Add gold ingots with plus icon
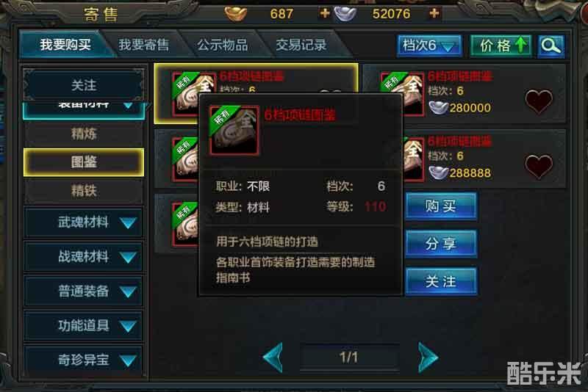 tap(325, 13)
